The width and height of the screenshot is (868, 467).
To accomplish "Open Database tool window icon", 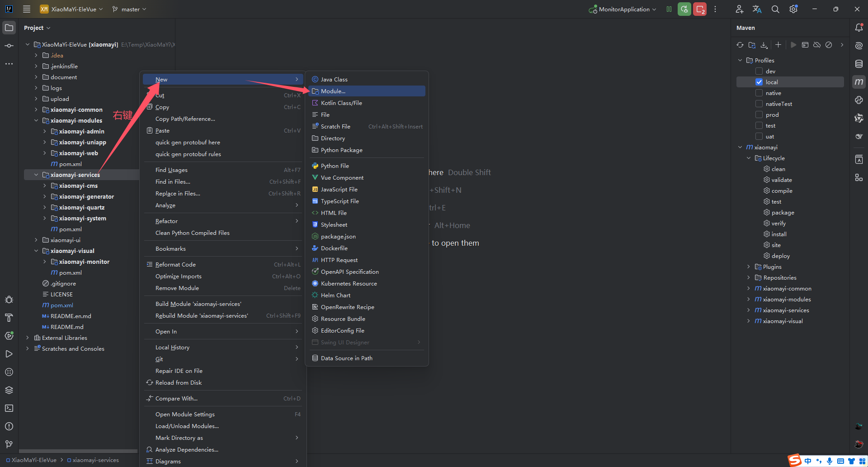I will (859, 64).
